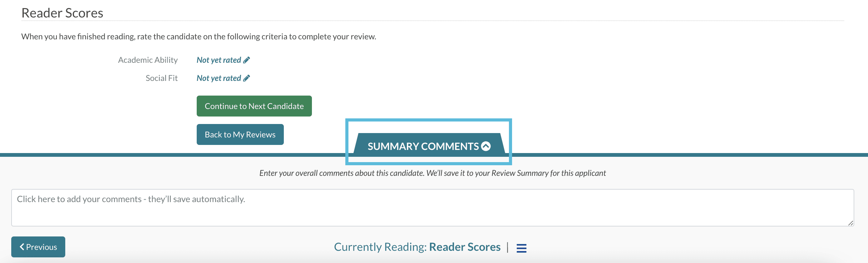Click the pencil icon beside Social Fit
Viewport: 868px width, 263px height.
click(x=247, y=78)
